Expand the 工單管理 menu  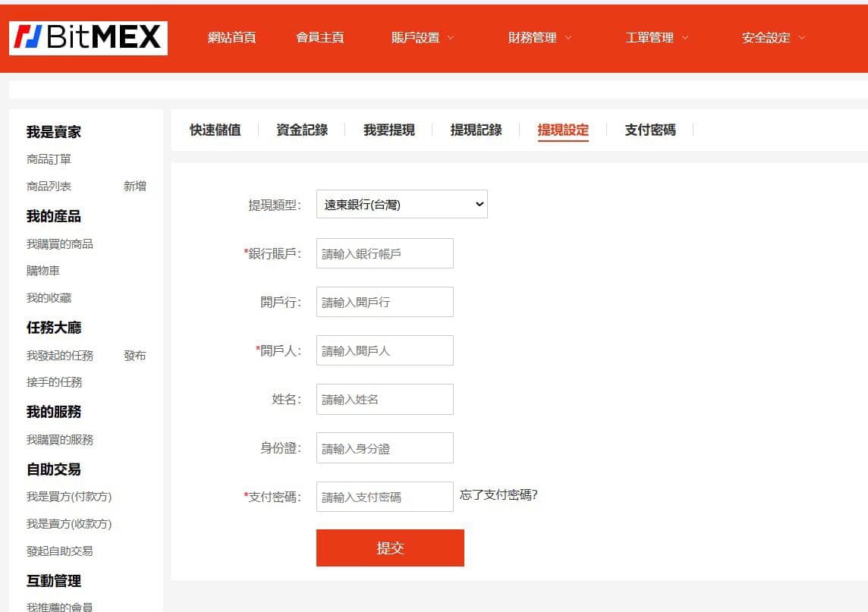656,38
